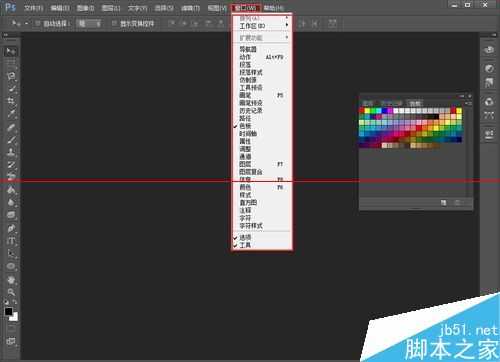Select the Move tool in toolbox
Image resolution: width=500 pixels, height=362 pixels.
(11, 51)
